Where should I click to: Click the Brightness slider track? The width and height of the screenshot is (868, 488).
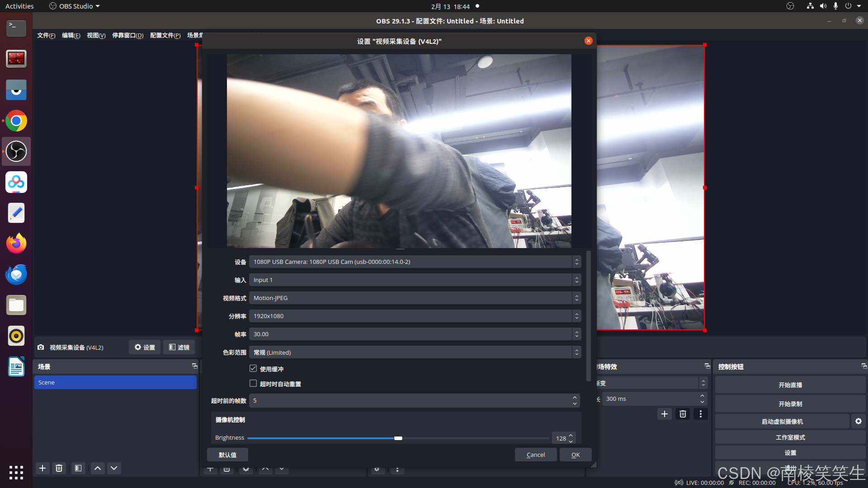click(x=475, y=438)
